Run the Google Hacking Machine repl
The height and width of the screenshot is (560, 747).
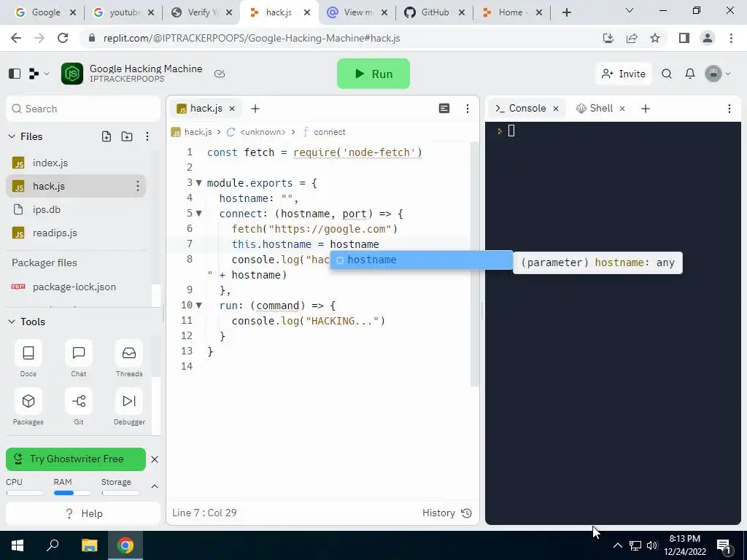coord(373,74)
